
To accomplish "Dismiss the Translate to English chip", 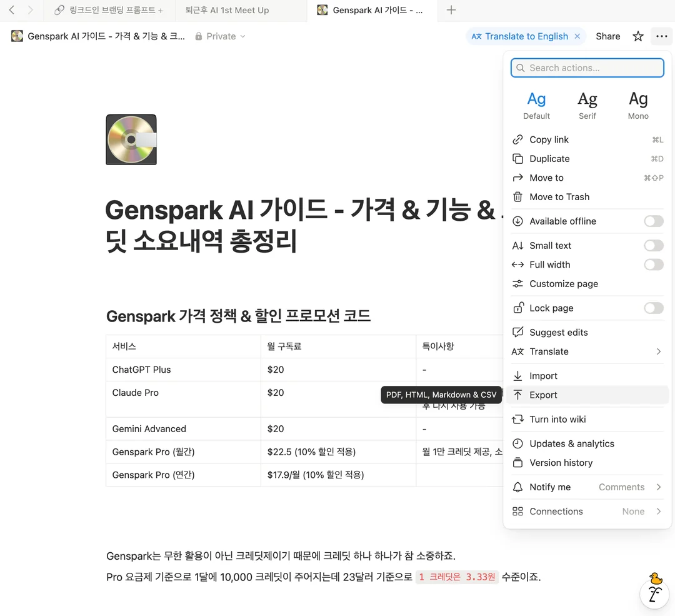I will click(x=577, y=36).
